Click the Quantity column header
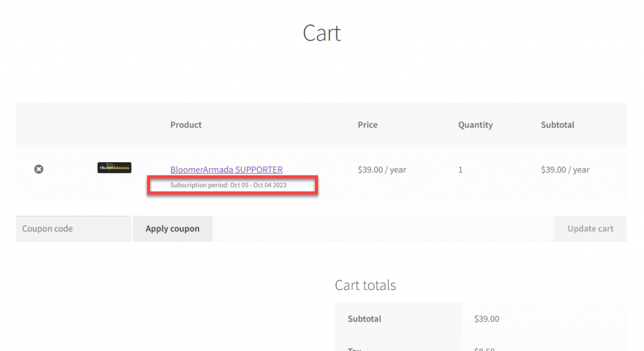 point(475,125)
